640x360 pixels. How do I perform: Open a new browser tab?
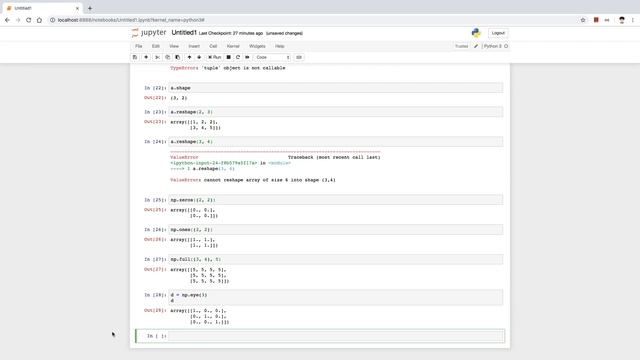90,8
